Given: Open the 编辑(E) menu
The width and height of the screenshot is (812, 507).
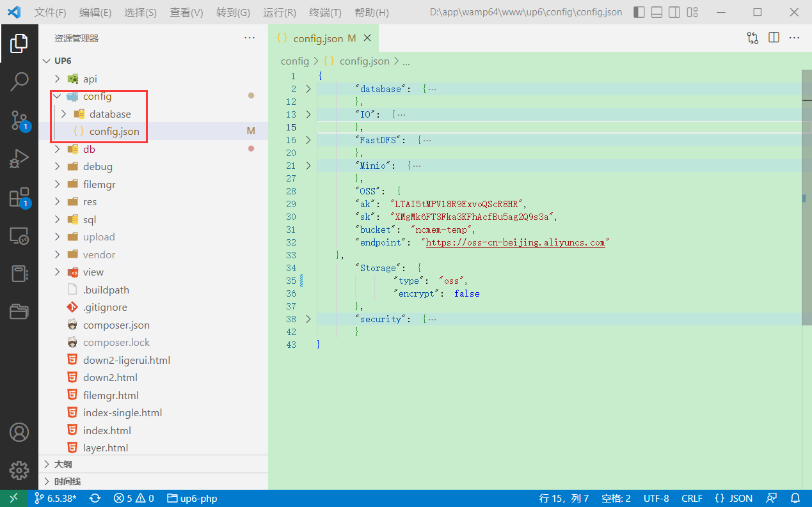Looking at the screenshot, I should (x=95, y=12).
